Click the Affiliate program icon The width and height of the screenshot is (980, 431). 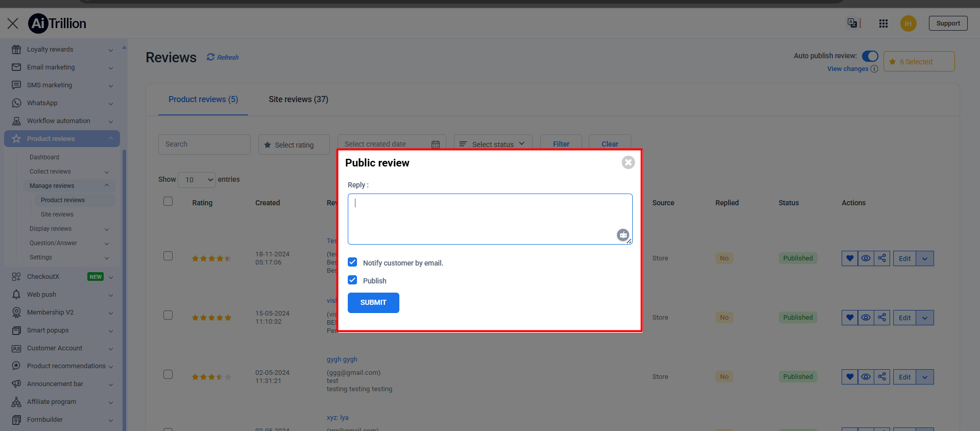click(x=16, y=402)
